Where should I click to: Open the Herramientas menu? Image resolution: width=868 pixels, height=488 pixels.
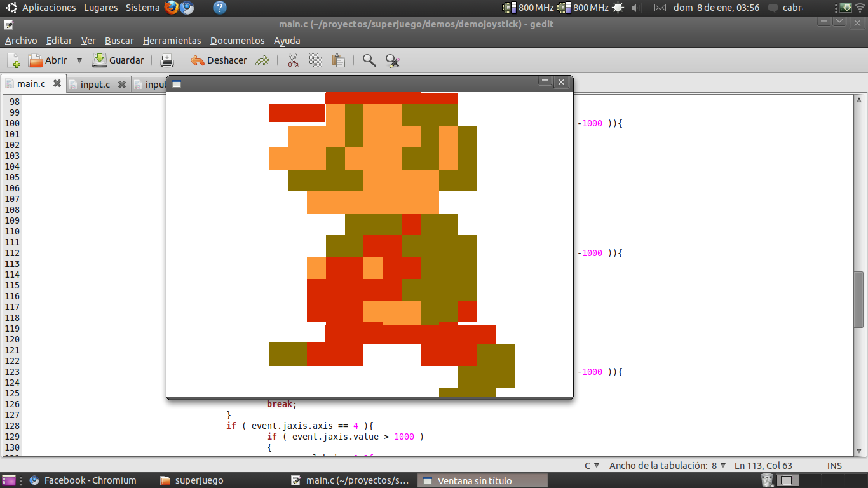(172, 41)
